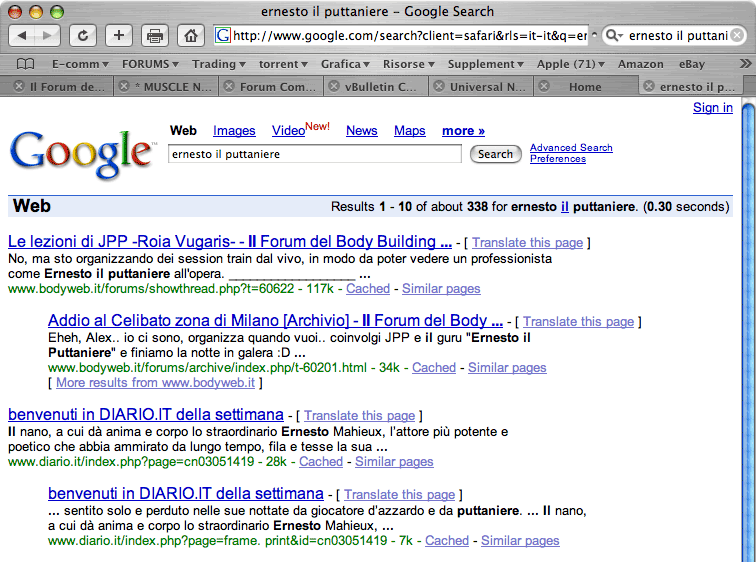Switch to Google News search
This screenshot has height=562, width=756.
(362, 131)
